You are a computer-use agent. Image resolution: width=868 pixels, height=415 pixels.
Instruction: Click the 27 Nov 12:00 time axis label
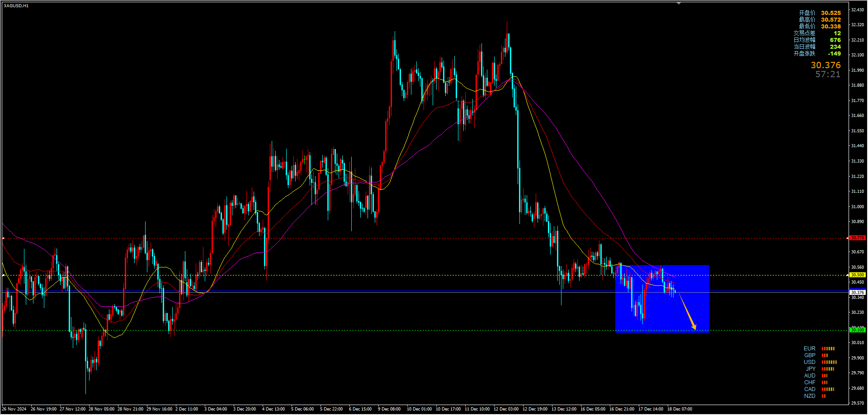point(72,409)
